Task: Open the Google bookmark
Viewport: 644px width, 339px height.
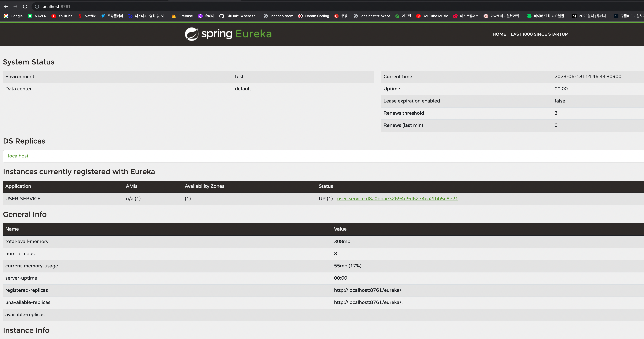Action: pos(13,16)
